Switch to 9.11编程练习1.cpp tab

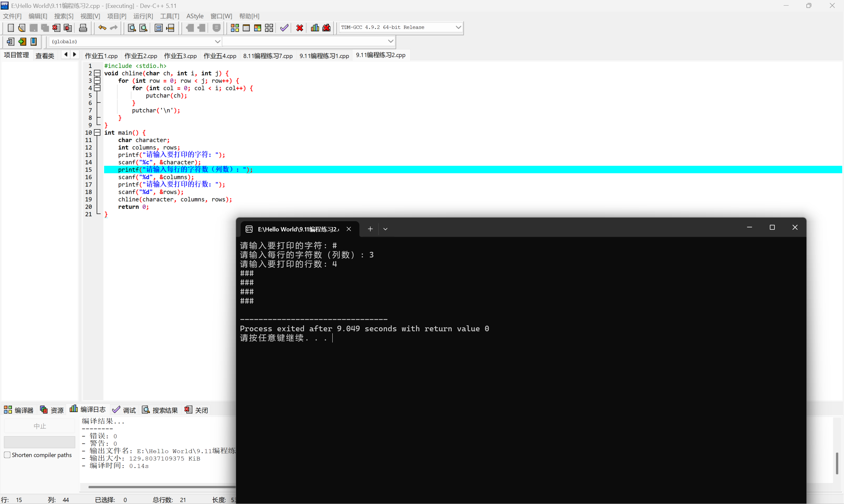pyautogui.click(x=324, y=56)
